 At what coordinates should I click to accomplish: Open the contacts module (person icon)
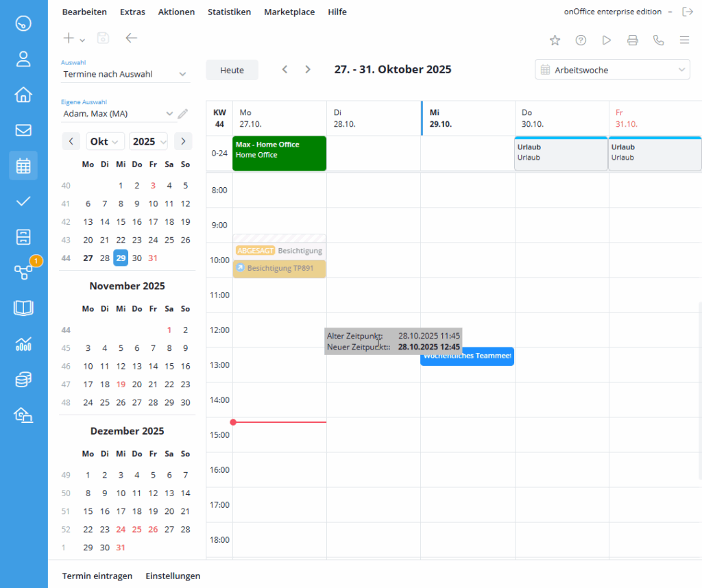tap(23, 58)
